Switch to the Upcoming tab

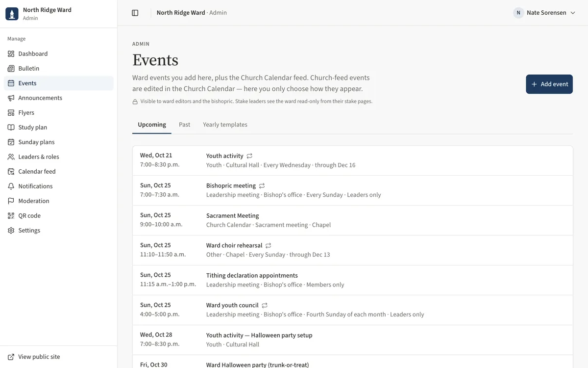click(152, 125)
